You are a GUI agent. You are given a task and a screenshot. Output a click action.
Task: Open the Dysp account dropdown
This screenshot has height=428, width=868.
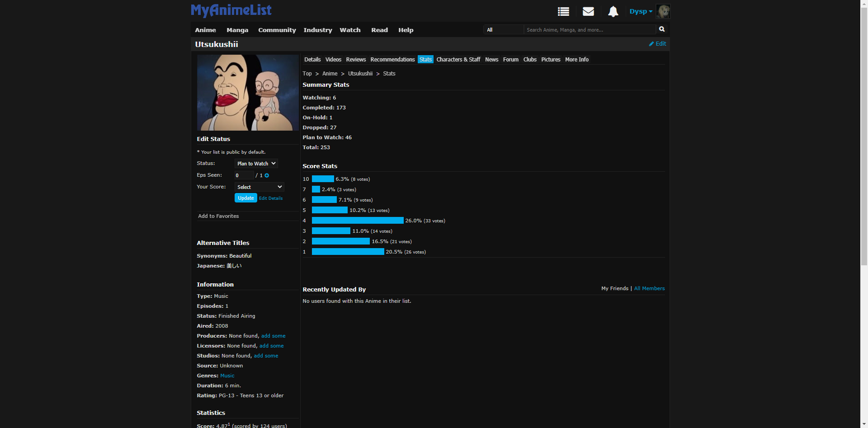point(641,12)
